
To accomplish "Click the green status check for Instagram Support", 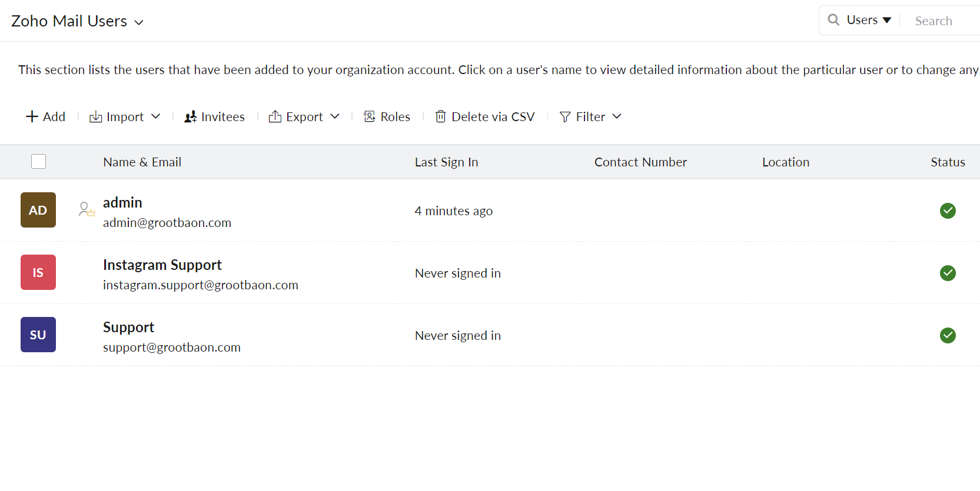I will point(948,273).
